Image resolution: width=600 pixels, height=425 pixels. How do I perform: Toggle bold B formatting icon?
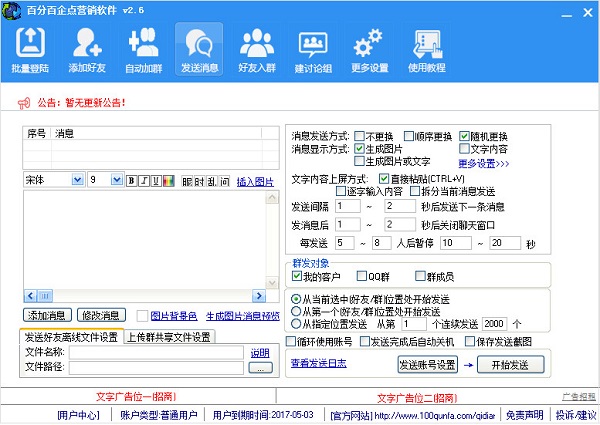[131, 181]
